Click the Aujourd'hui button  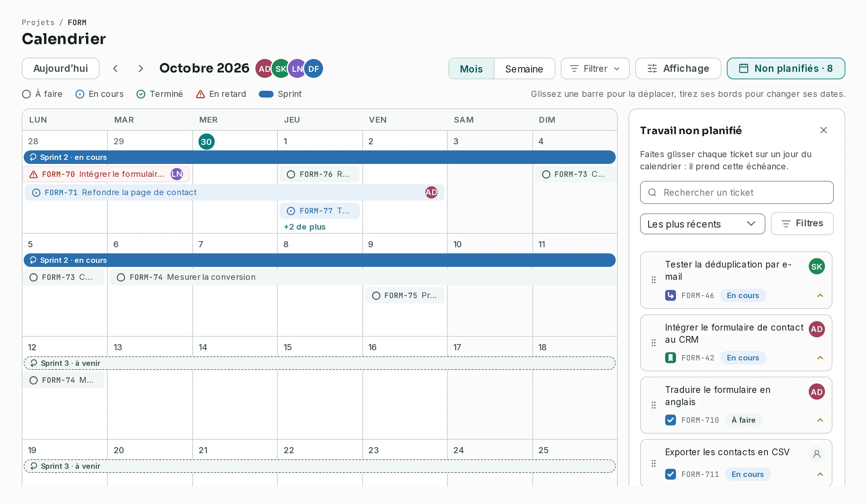pos(61,68)
